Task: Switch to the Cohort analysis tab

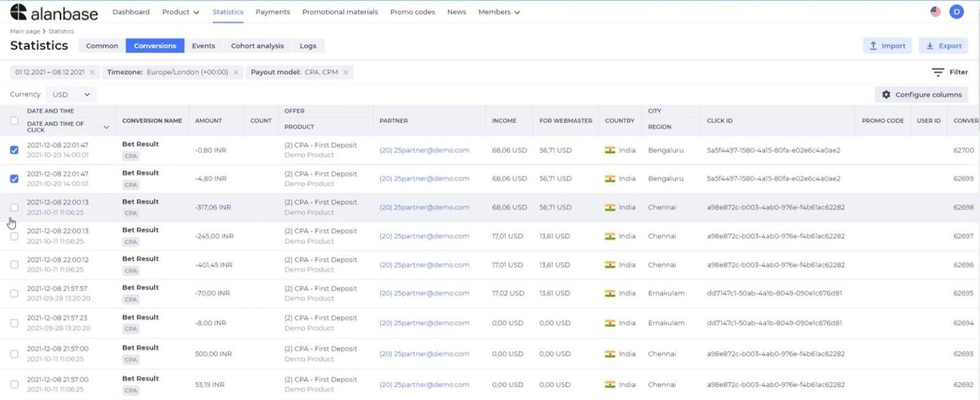Action: click(257, 45)
